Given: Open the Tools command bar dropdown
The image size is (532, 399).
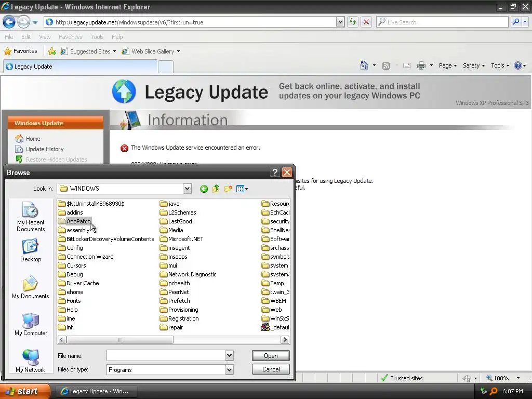Looking at the screenshot, I should pos(500,65).
